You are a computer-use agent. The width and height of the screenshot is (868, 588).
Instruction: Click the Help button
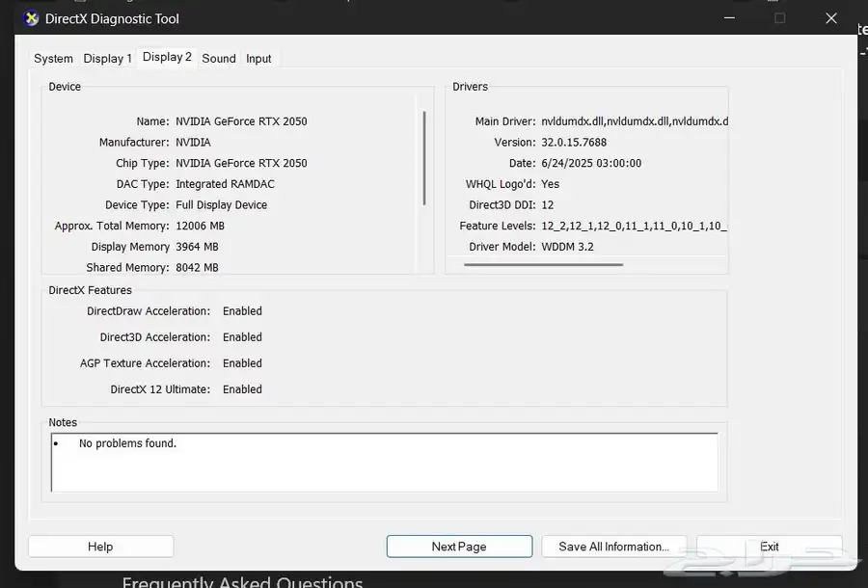pos(100,547)
